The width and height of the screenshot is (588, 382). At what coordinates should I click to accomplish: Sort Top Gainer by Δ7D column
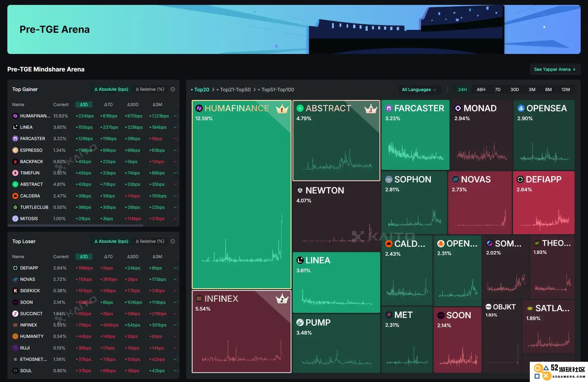click(x=108, y=105)
